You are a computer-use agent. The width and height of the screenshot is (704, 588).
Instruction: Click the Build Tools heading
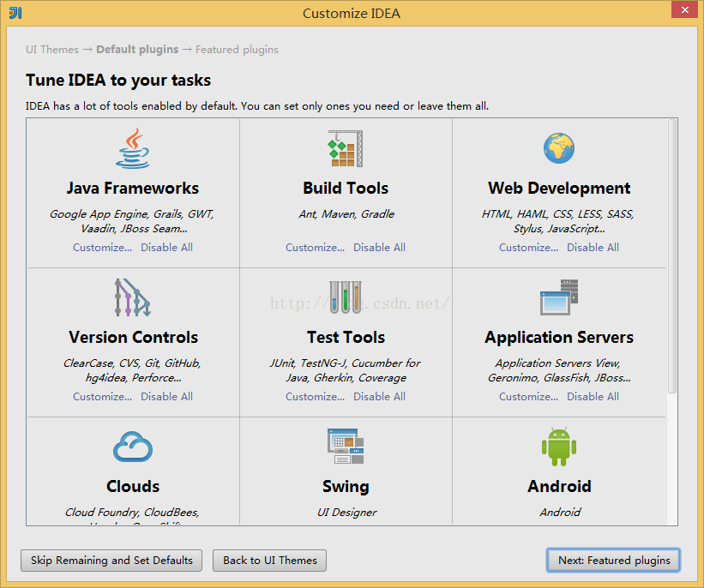coord(346,188)
